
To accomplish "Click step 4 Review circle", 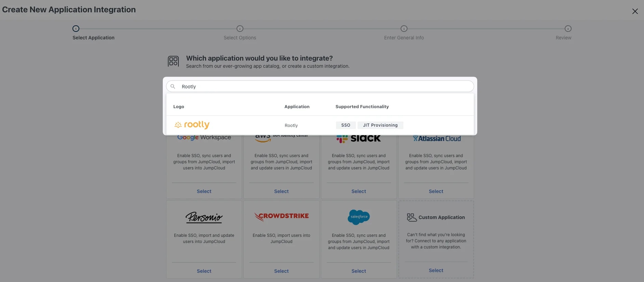I will tap(568, 29).
